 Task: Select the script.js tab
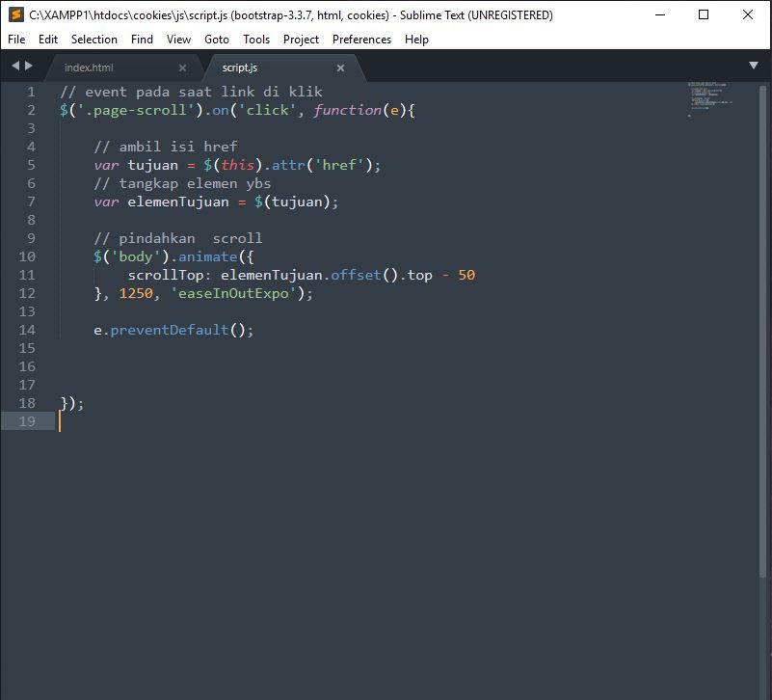tap(240, 68)
